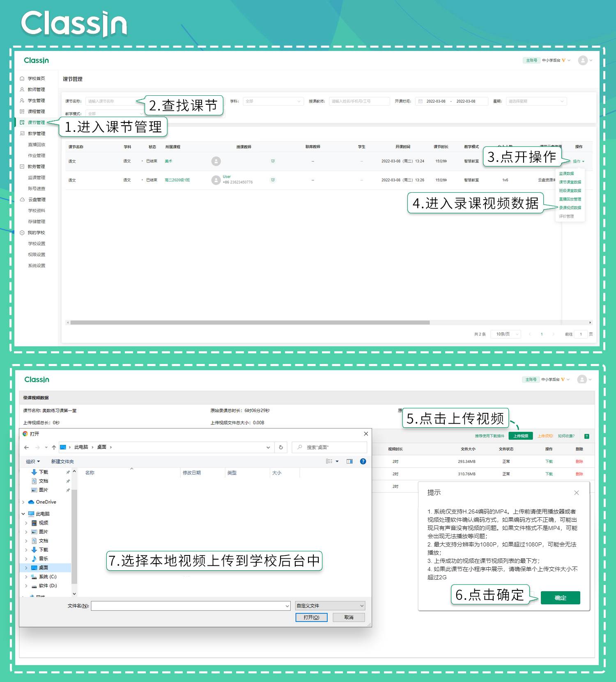Image resolution: width=616 pixels, height=682 pixels.
Task: Click the Classin logo on lesson management page
Action: pos(37,60)
